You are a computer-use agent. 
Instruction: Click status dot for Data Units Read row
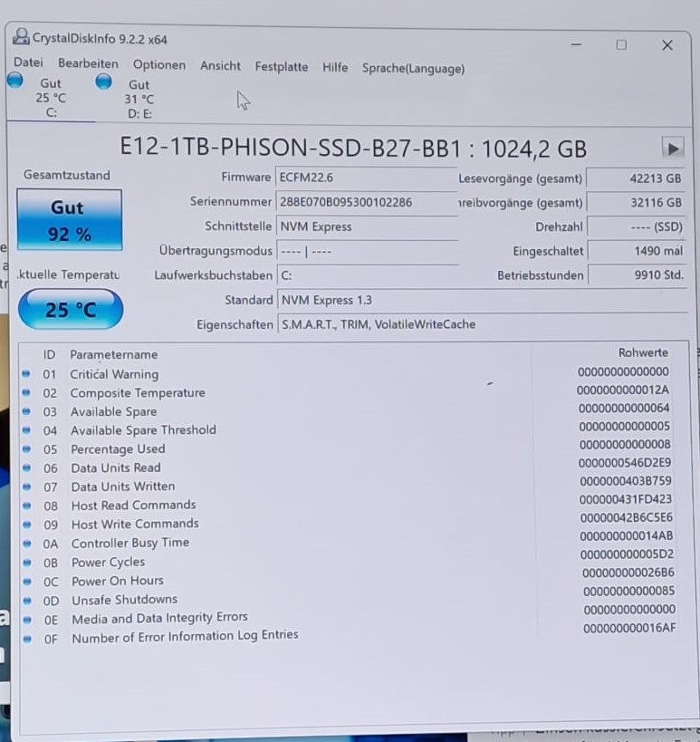(26, 467)
